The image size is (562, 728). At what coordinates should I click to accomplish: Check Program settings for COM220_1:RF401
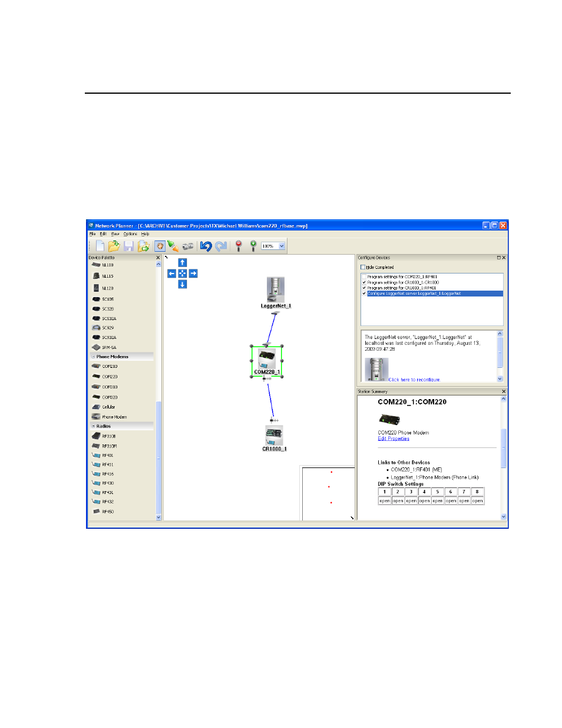point(364,277)
